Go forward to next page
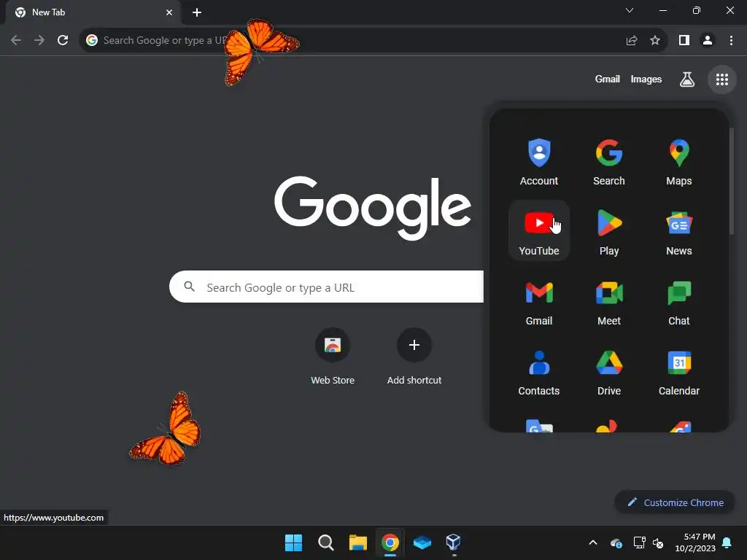The height and width of the screenshot is (560, 747). (x=39, y=41)
